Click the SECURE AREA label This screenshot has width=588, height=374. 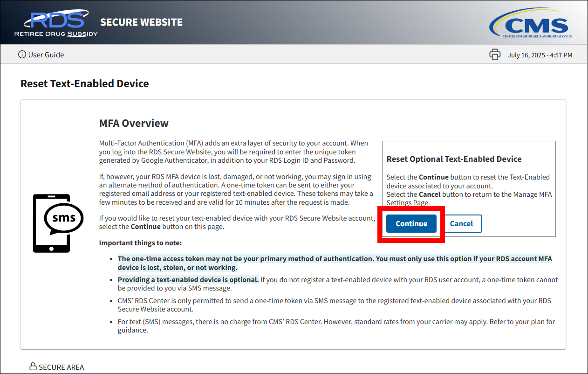[61, 367]
